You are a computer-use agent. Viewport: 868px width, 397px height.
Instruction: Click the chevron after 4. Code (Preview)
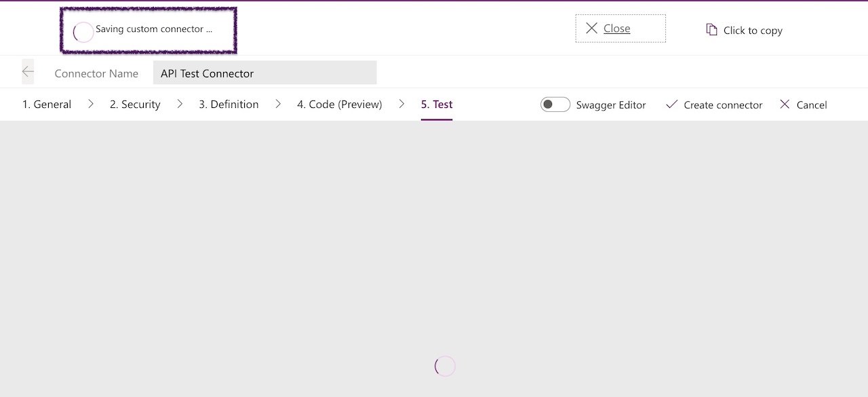pyautogui.click(x=401, y=104)
